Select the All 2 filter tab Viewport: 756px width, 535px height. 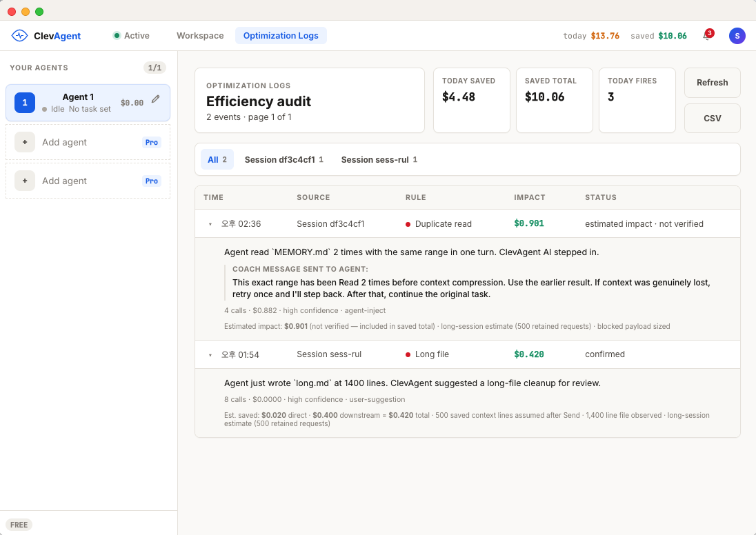click(x=217, y=159)
